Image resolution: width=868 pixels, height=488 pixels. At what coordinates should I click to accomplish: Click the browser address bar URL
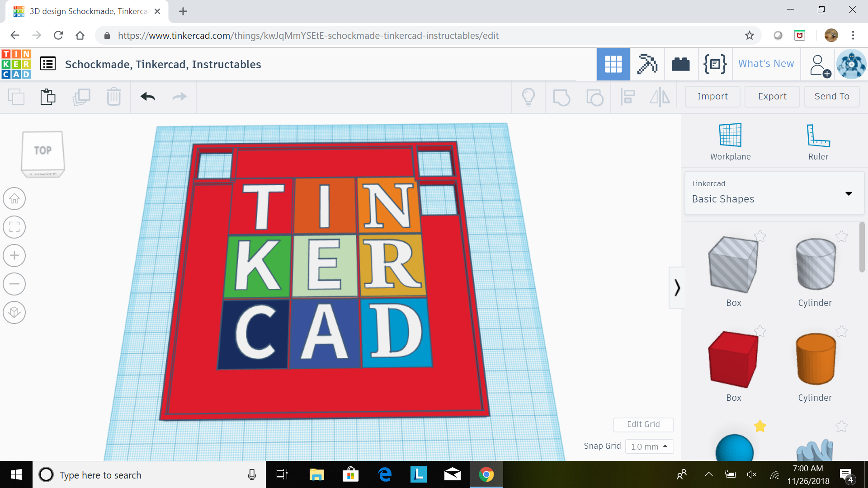(x=308, y=35)
